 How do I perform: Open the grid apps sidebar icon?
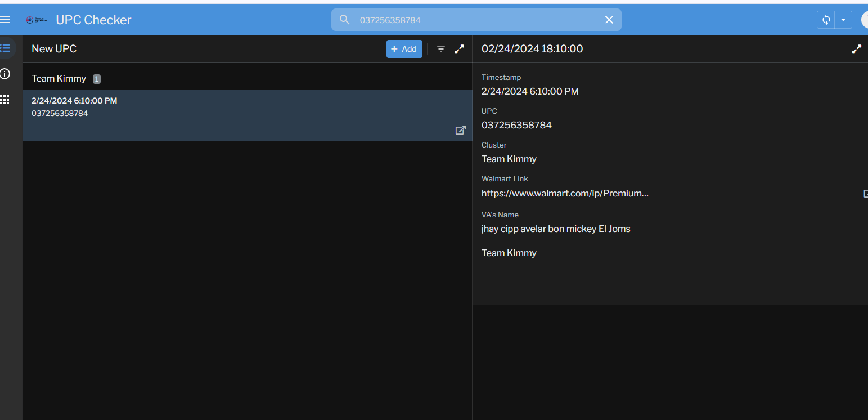point(6,100)
